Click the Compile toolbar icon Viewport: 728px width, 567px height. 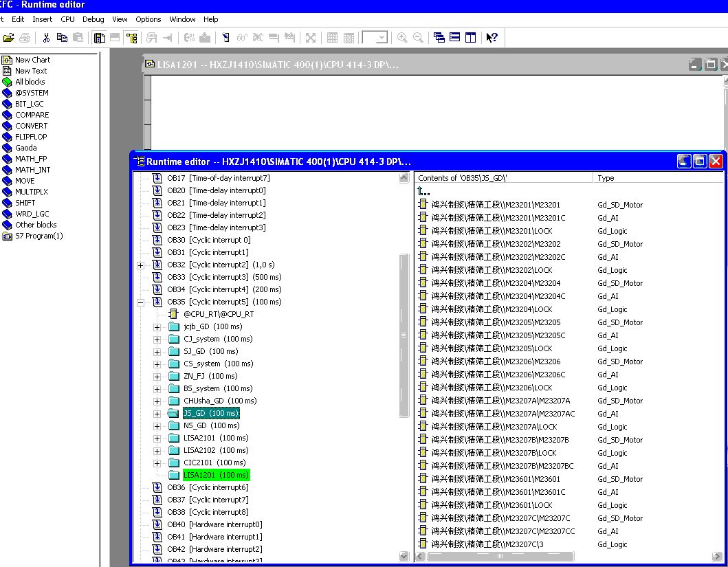tap(189, 38)
